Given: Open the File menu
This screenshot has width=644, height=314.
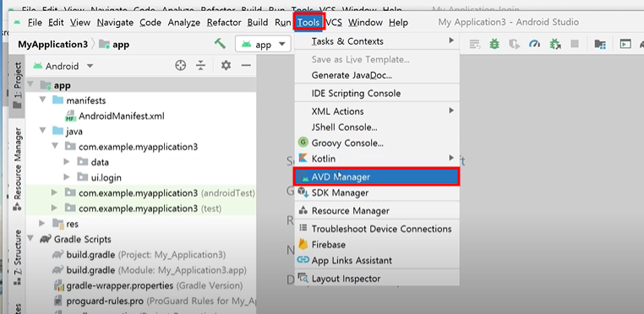Looking at the screenshot, I should click(x=35, y=23).
